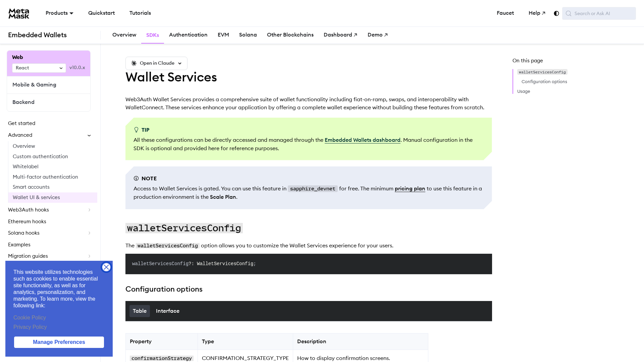Open the Quickstart page
The height and width of the screenshot is (362, 644).
tap(101, 13)
